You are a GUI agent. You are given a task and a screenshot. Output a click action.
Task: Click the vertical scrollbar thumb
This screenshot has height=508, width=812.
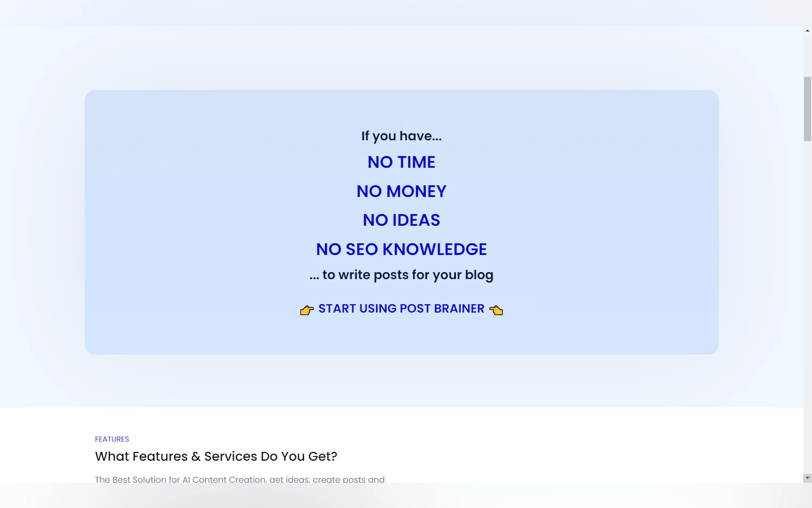coord(807,109)
